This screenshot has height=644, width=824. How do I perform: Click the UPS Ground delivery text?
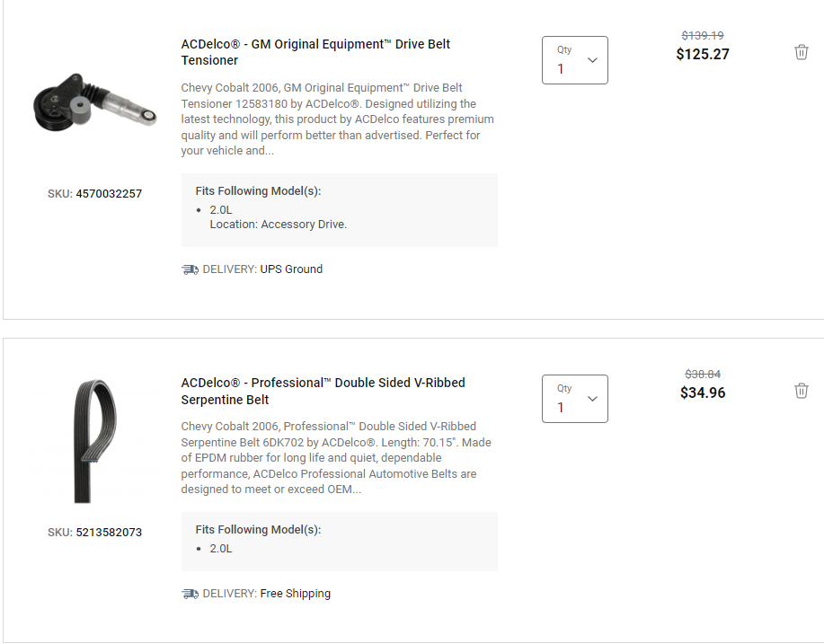291,269
